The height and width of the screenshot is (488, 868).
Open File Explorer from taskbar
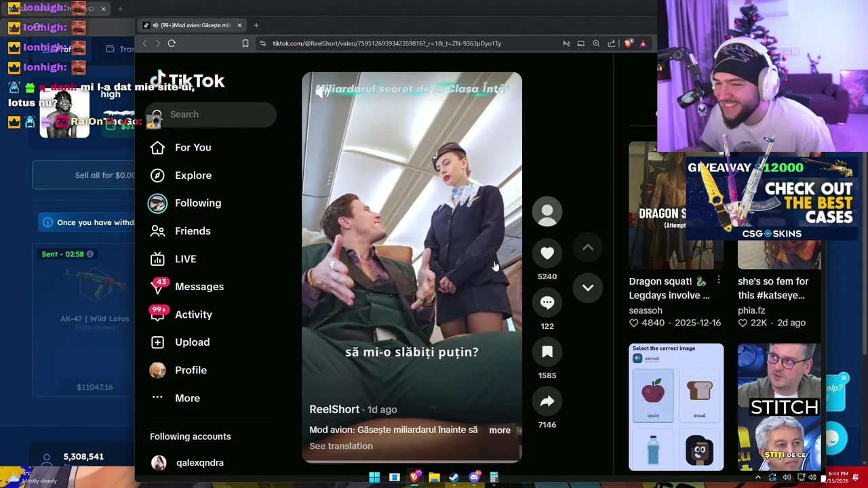pos(434,477)
